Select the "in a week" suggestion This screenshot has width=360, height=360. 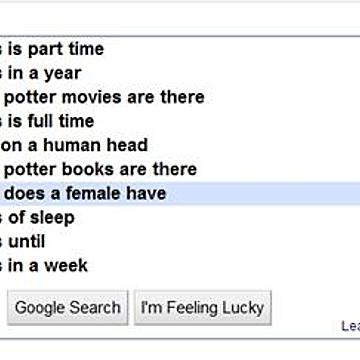pos(180,266)
